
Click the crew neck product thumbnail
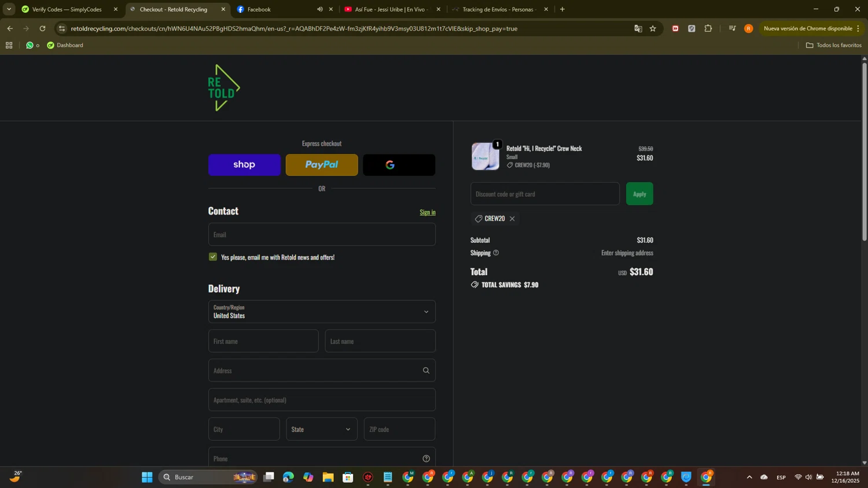[x=485, y=156]
